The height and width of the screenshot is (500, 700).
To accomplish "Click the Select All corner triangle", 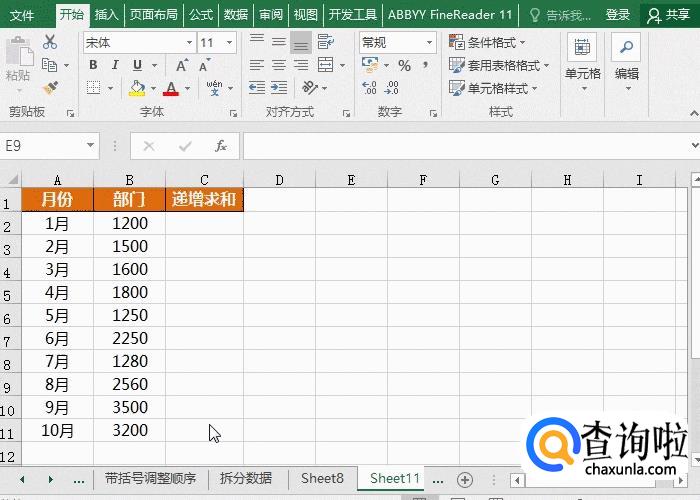I will click(12, 179).
